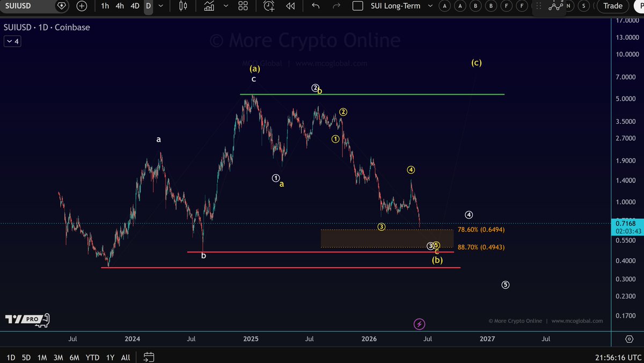Open the go-to-date calendar icon
This screenshot has height=363, width=644.
point(149,357)
